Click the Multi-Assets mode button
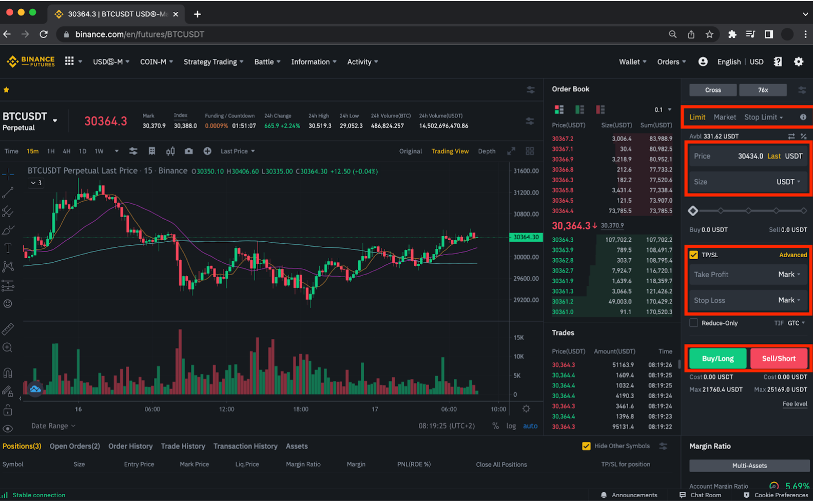The width and height of the screenshot is (813, 504). (749, 466)
